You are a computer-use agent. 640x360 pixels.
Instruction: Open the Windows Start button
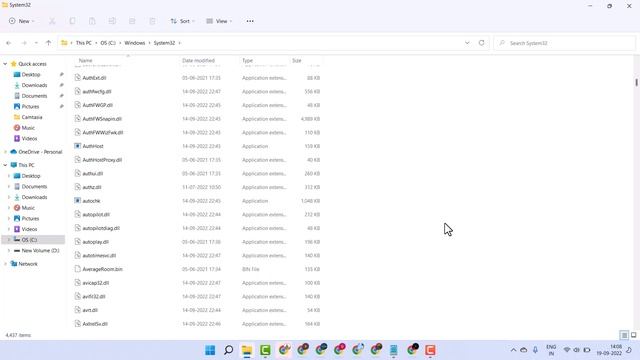[x=210, y=350]
